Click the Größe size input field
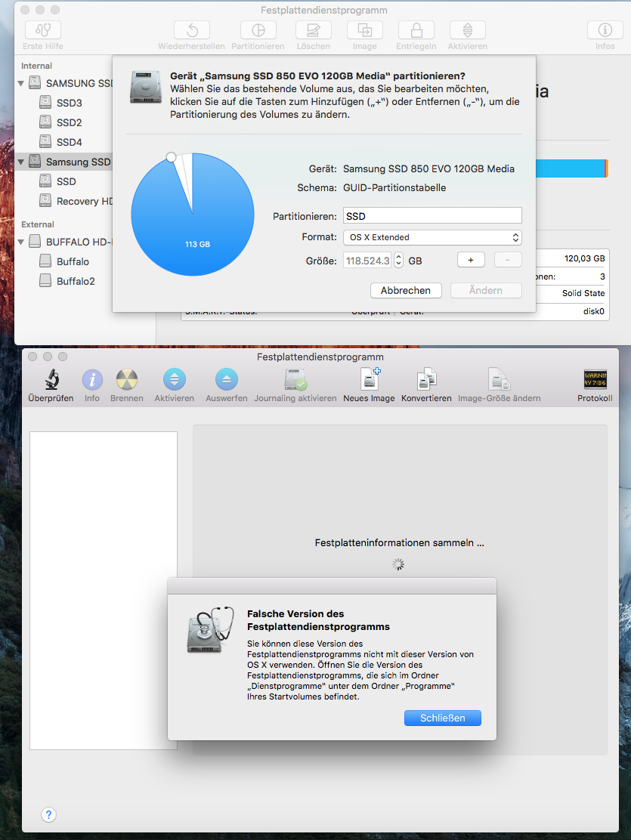 tap(368, 261)
